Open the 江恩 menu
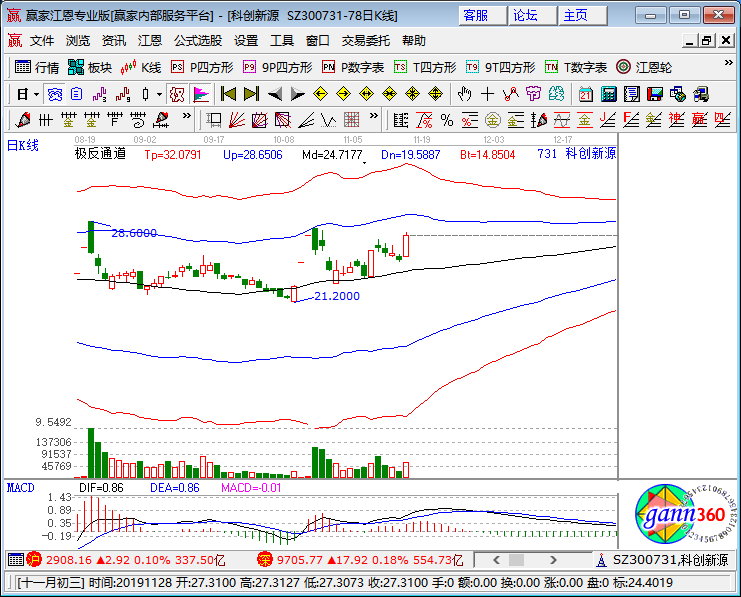 [x=150, y=41]
